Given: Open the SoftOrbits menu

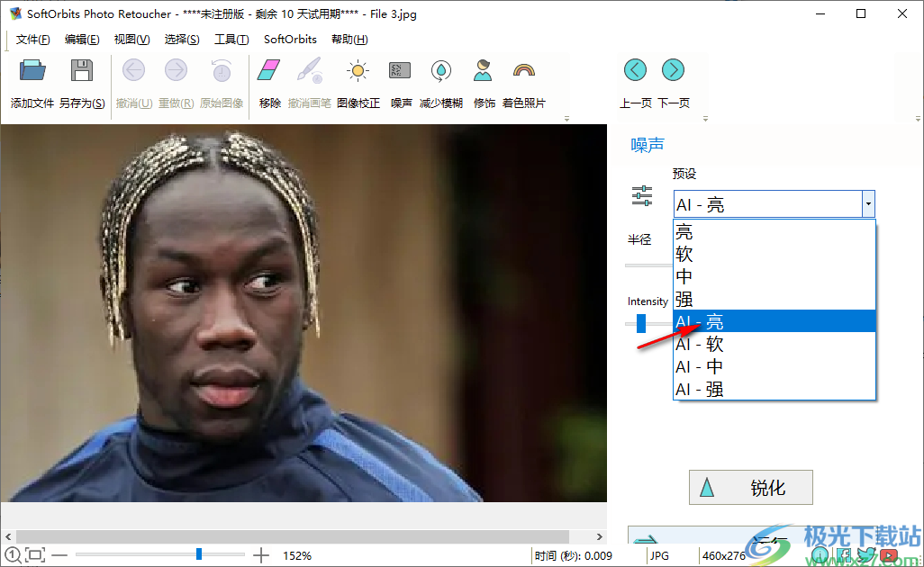Looking at the screenshot, I should (289, 39).
